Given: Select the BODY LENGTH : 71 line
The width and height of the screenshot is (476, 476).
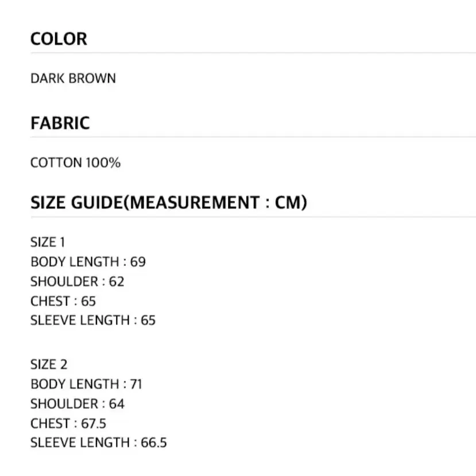Looking at the screenshot, I should (x=87, y=384).
